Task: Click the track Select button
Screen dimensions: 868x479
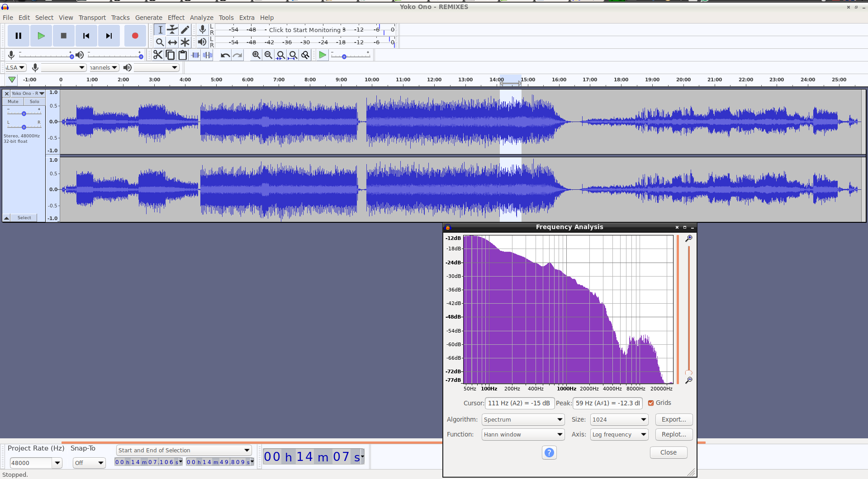Action: tap(24, 218)
